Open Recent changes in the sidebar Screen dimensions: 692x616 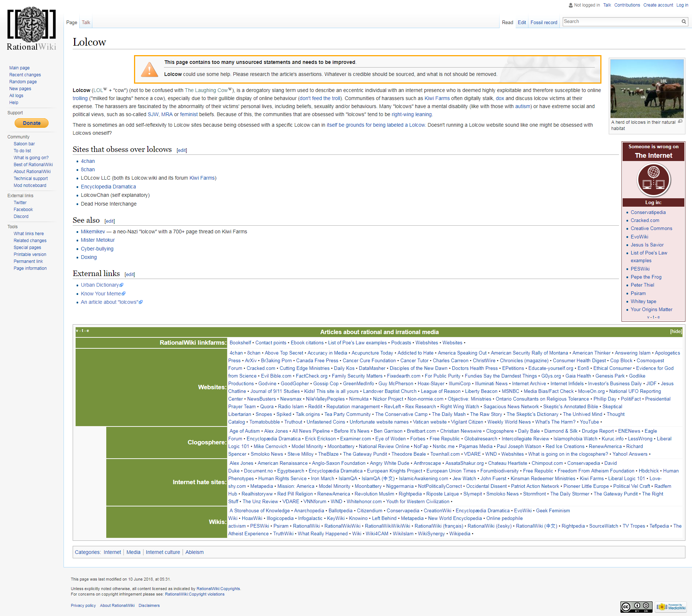pyautogui.click(x=25, y=75)
